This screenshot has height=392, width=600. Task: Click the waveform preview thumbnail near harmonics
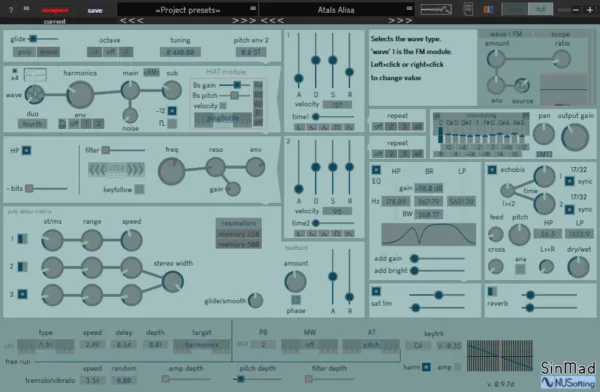[35, 74]
